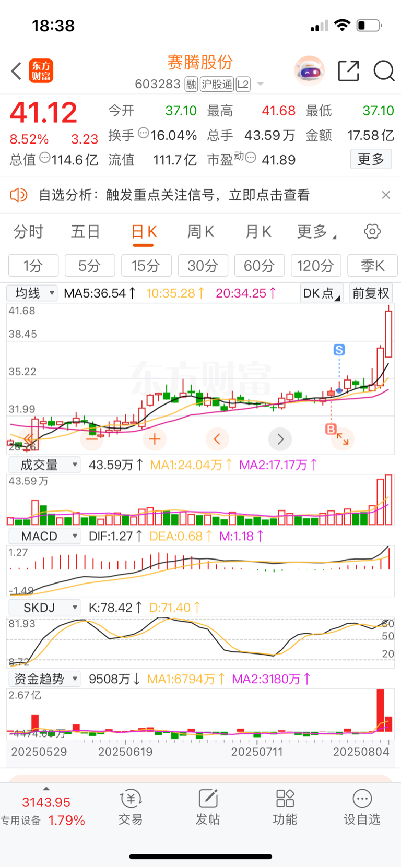
Task: Open 功能 functions icon
Action: pyautogui.click(x=285, y=807)
